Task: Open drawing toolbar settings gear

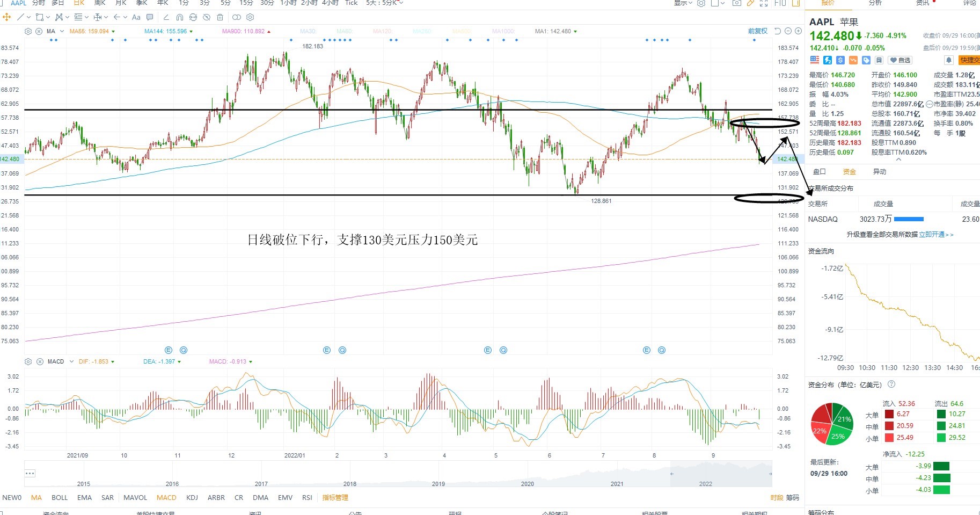Action: [250, 17]
